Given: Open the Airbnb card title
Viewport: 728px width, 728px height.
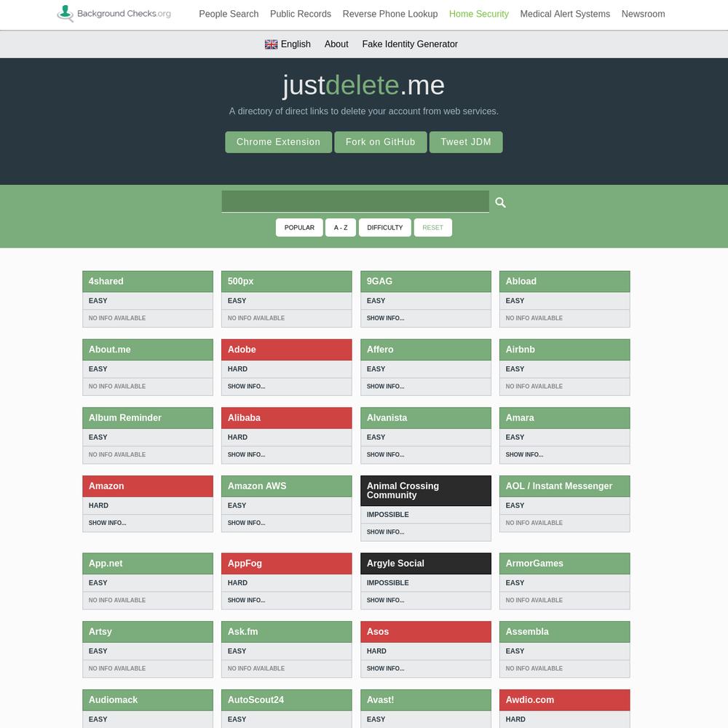Looking at the screenshot, I should point(564,349).
